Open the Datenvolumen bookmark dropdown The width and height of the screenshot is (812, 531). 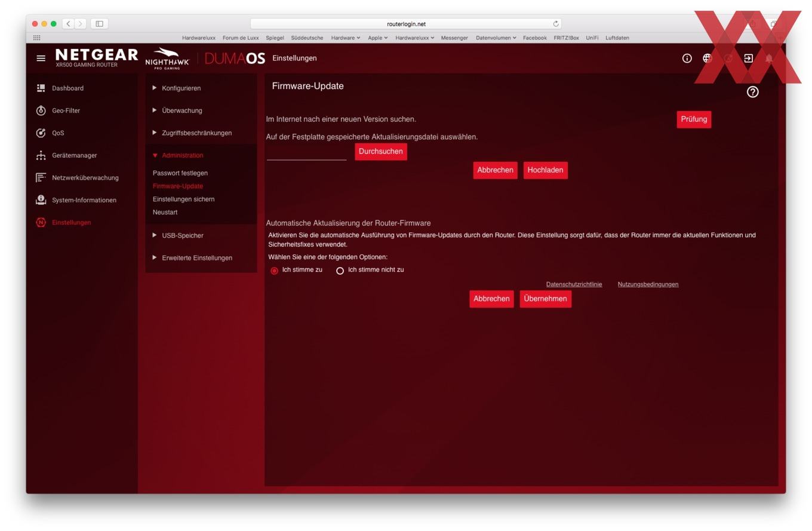coord(496,38)
